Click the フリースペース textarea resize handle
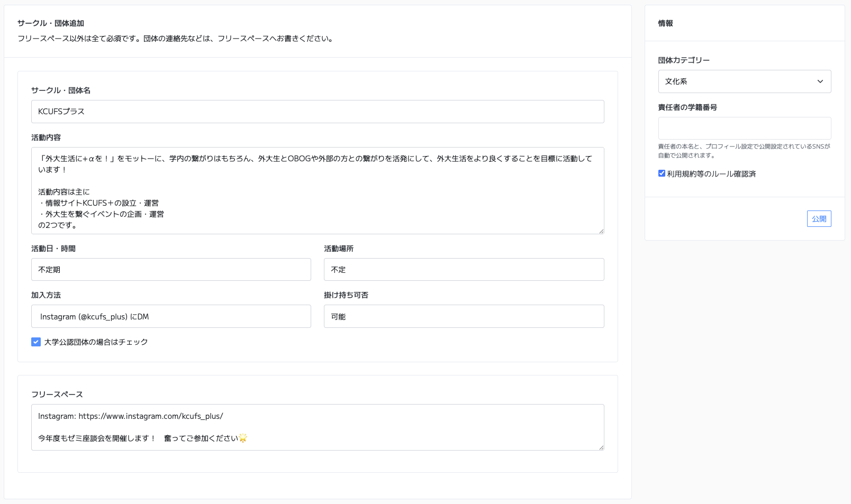 coord(601,447)
